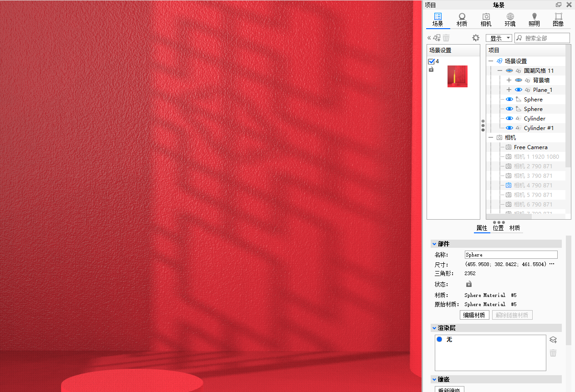This screenshot has width=575, height=392.
Task: Click the magnifier icon in the search box
Action: pyautogui.click(x=519, y=38)
